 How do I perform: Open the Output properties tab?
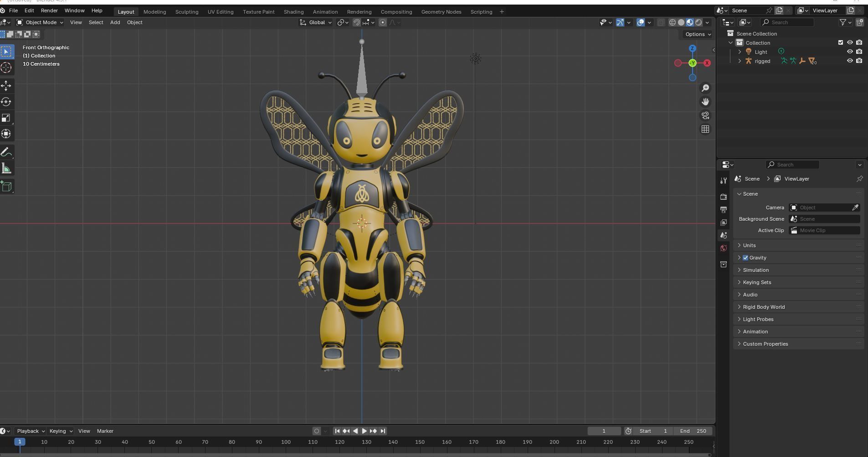724,209
